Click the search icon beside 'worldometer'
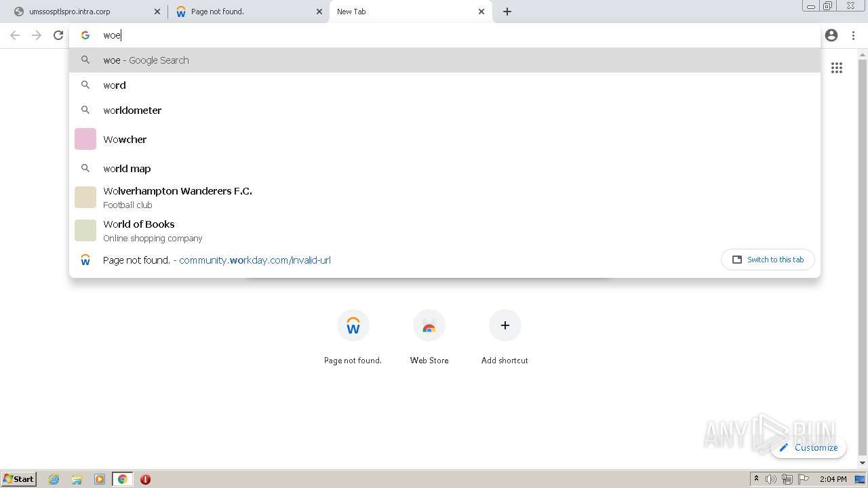Image resolution: width=868 pixels, height=488 pixels. click(85, 110)
